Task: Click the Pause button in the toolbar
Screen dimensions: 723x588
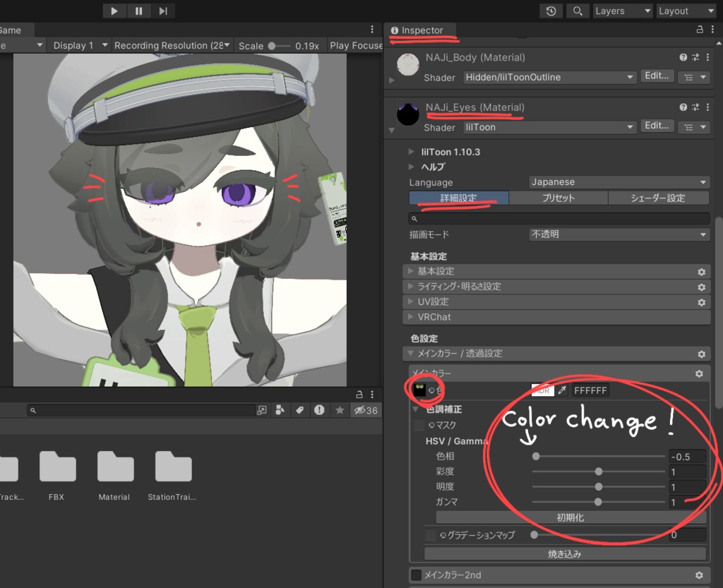Action: tap(139, 11)
